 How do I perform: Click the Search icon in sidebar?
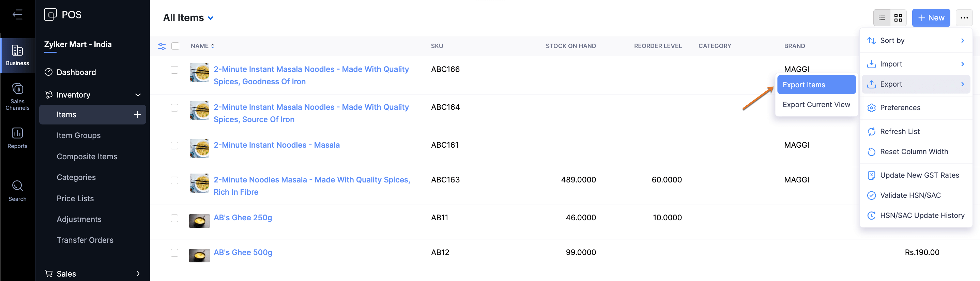pyautogui.click(x=17, y=190)
